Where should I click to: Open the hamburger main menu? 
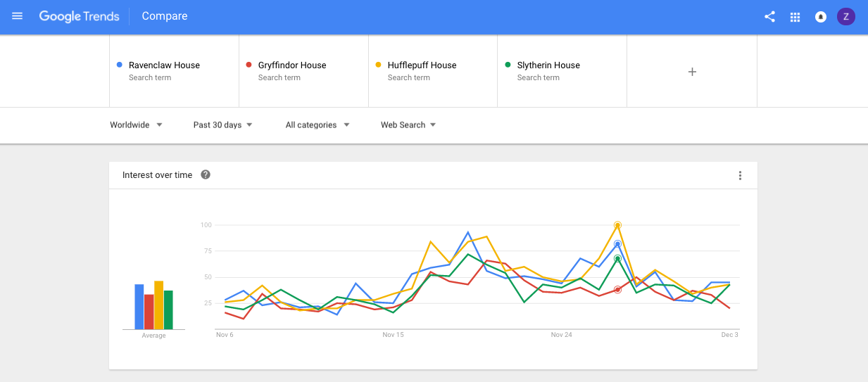18,16
